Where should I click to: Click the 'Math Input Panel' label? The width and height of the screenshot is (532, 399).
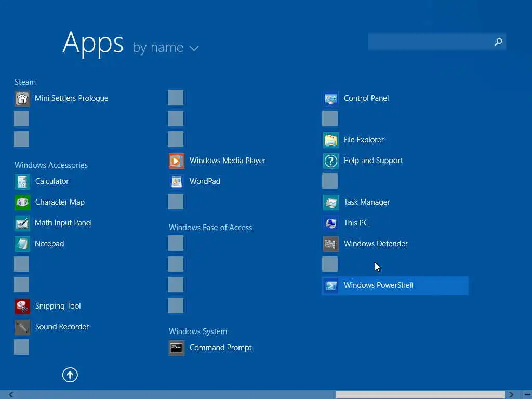63,223
